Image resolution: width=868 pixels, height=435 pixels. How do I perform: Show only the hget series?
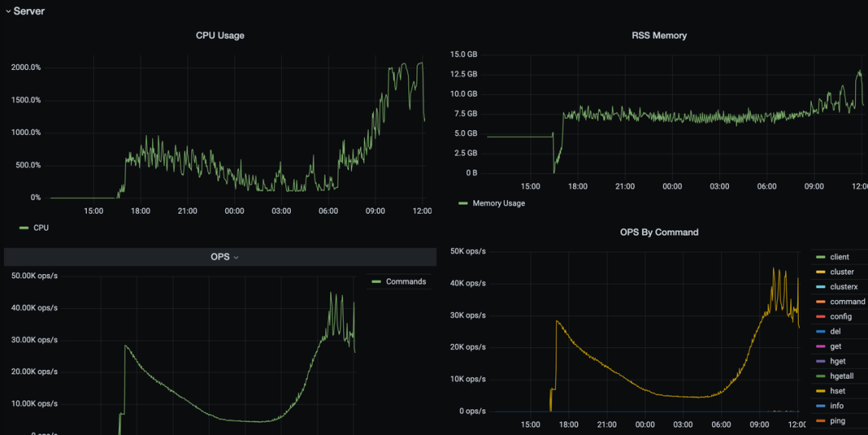click(x=837, y=361)
